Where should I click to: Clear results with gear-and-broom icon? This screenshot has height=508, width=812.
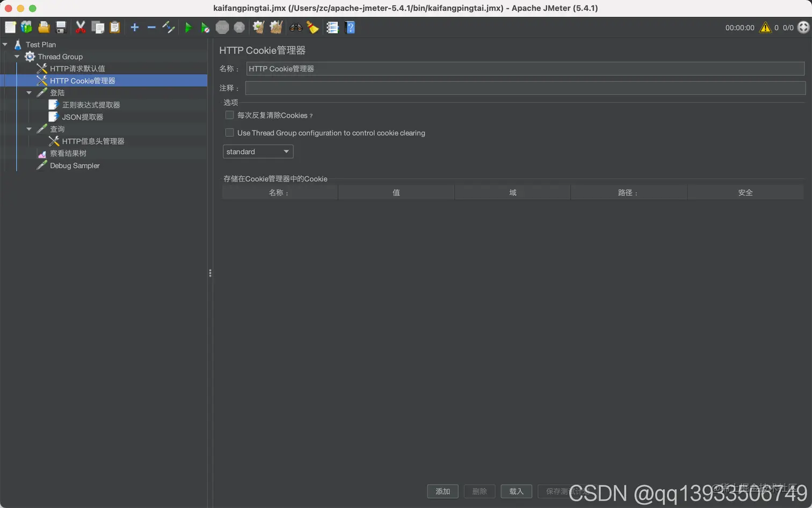point(259,27)
